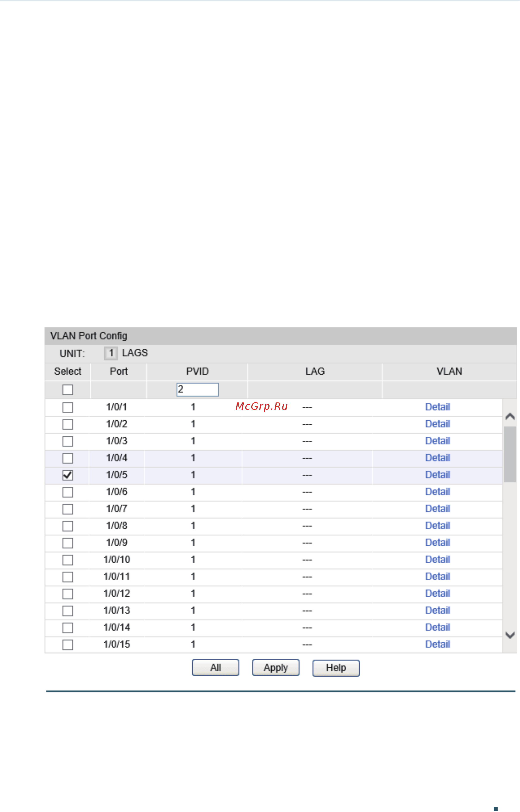Click port name 1/0/10 in table
520x812 pixels.
[116, 559]
